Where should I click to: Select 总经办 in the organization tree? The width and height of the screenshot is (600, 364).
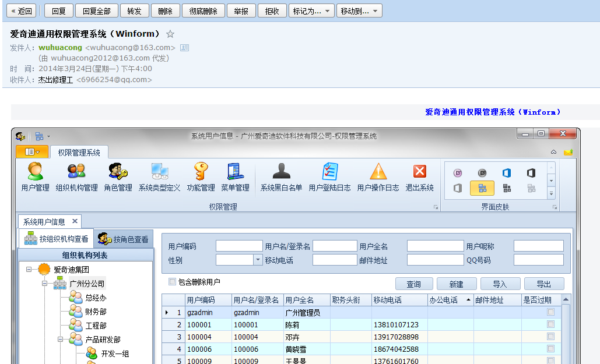coord(96,298)
